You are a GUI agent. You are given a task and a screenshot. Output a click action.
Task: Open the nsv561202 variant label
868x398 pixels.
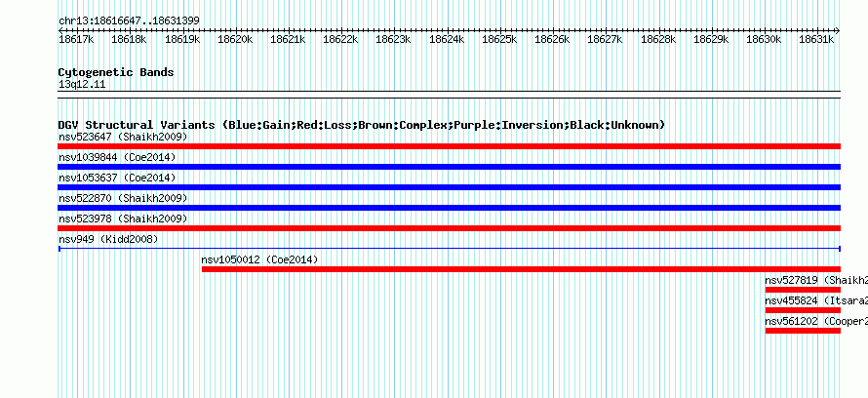click(x=816, y=321)
